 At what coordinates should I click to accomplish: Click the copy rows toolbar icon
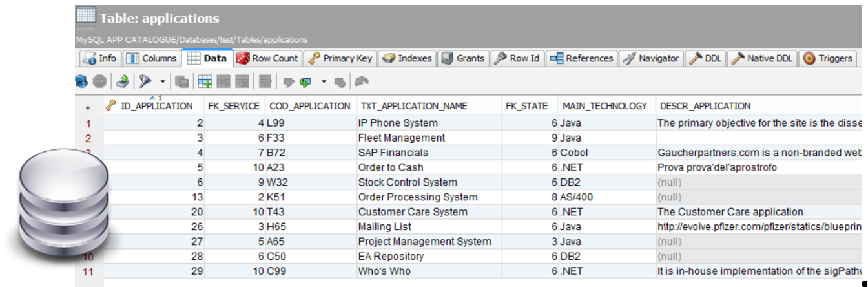click(183, 82)
